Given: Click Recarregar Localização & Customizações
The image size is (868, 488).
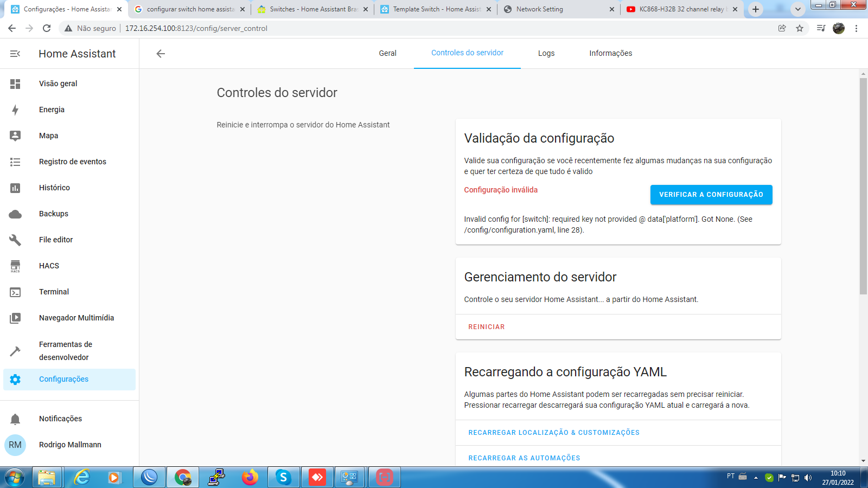Looking at the screenshot, I should [x=554, y=433].
